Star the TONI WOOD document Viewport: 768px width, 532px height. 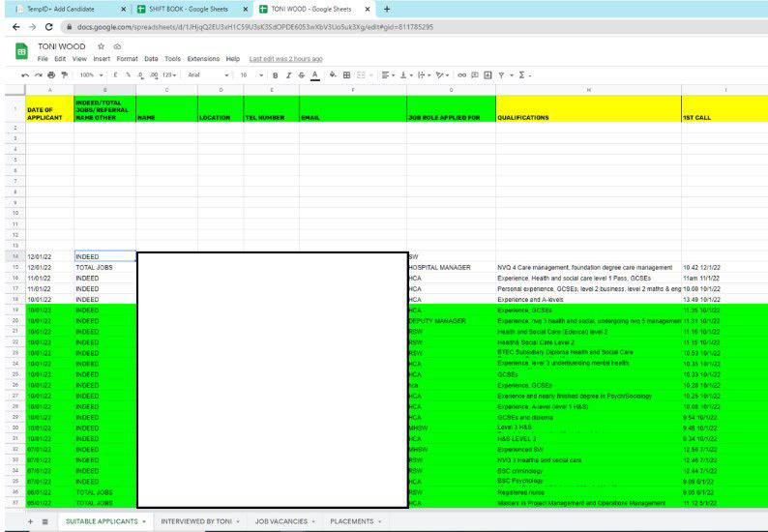(x=102, y=45)
